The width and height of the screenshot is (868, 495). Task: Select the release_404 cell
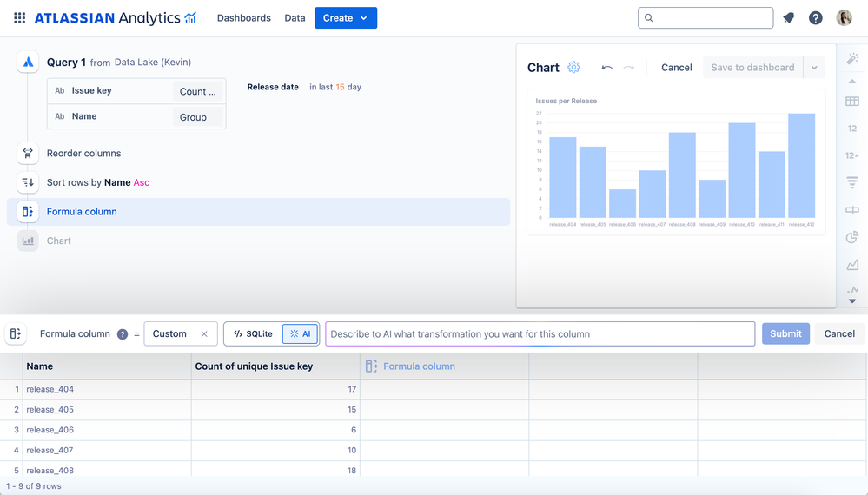tap(107, 389)
